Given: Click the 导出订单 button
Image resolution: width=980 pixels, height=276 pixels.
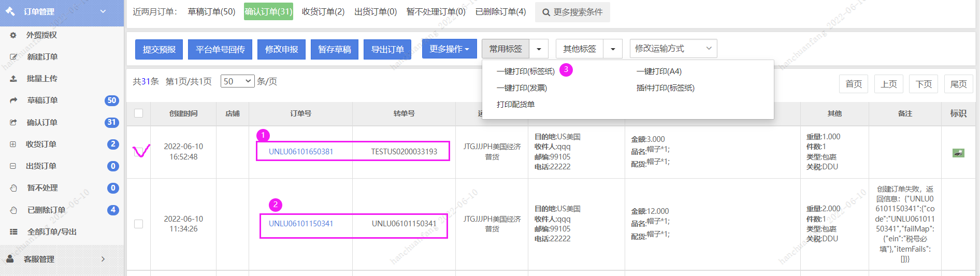Looking at the screenshot, I should [387, 49].
